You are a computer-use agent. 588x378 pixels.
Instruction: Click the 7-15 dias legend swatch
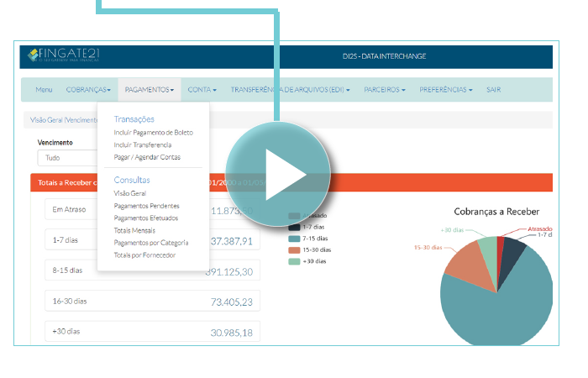coord(294,239)
